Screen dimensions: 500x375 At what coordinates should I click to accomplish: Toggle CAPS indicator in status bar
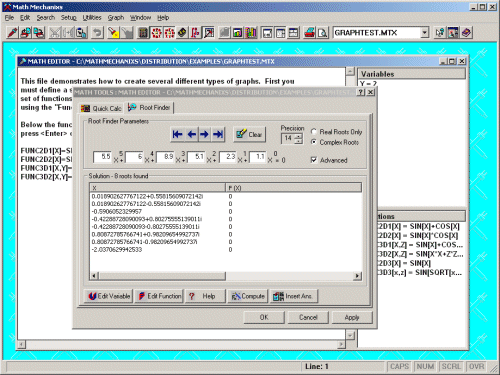[399, 367]
